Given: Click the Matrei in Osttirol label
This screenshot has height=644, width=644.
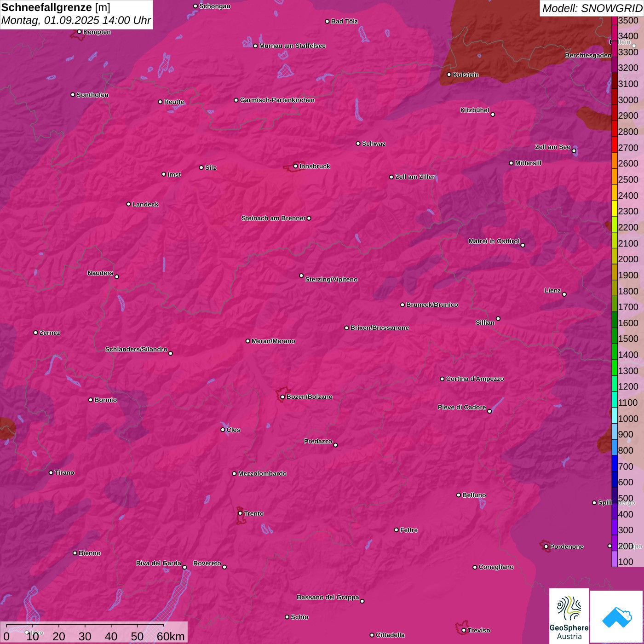Looking at the screenshot, I should [494, 241].
